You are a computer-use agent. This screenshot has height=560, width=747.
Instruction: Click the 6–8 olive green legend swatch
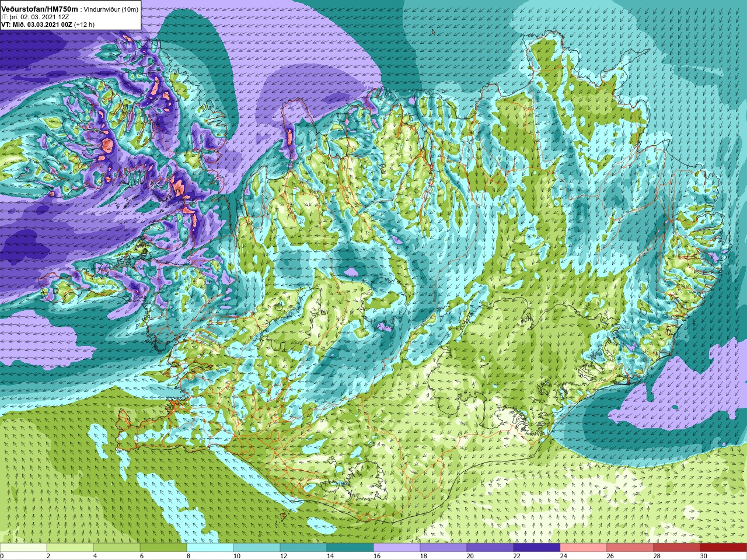(163, 548)
